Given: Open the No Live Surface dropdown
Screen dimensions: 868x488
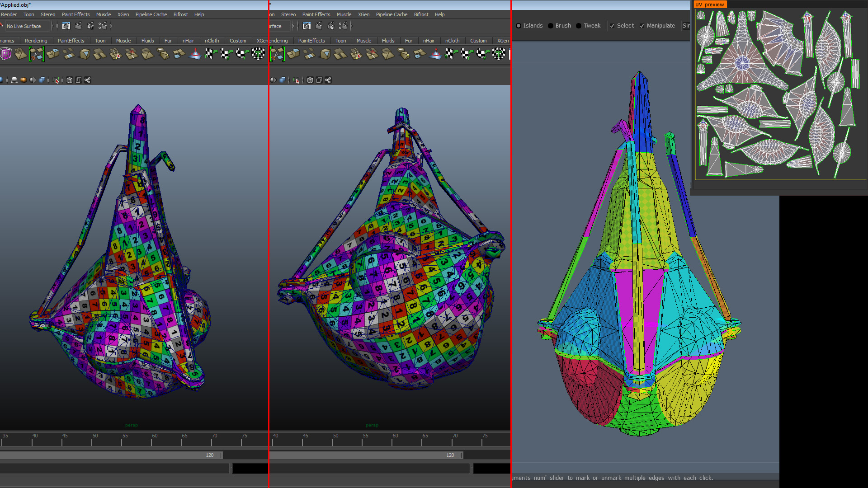Looking at the screenshot, I should click(25, 26).
